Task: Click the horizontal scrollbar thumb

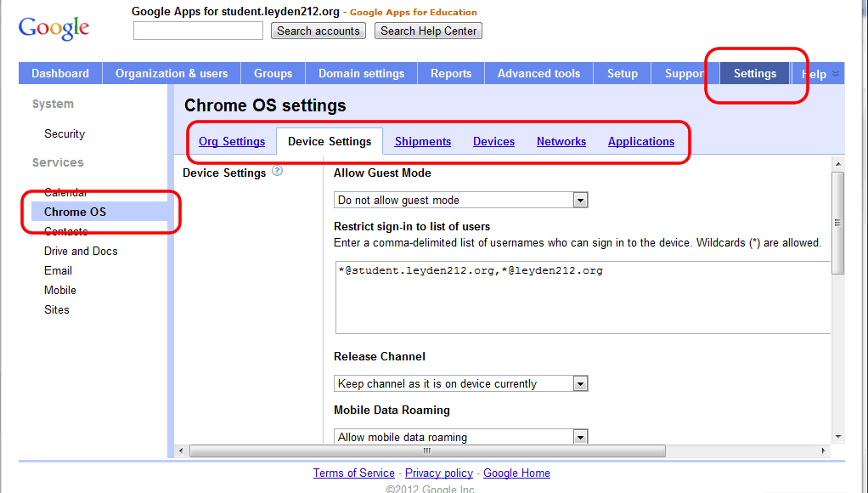Action: coord(427,450)
